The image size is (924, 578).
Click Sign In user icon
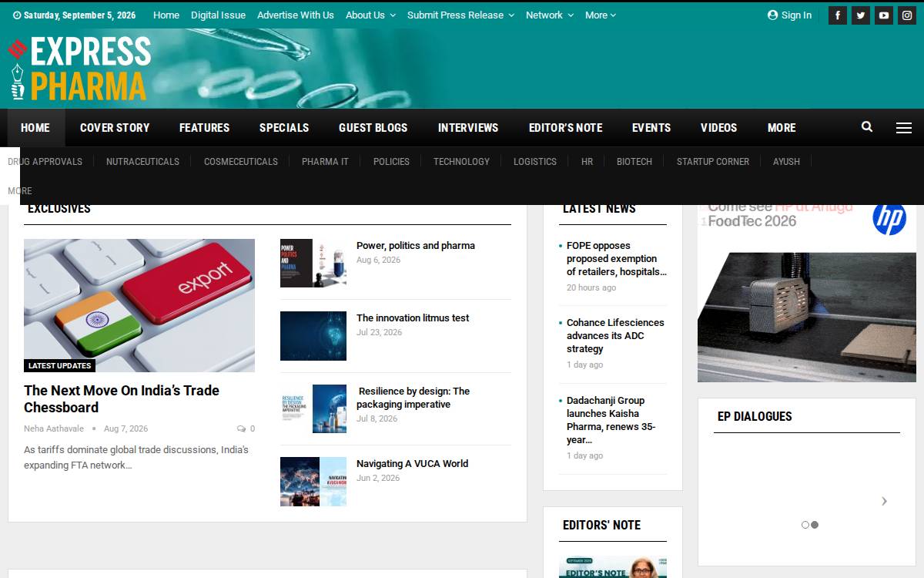[772, 15]
